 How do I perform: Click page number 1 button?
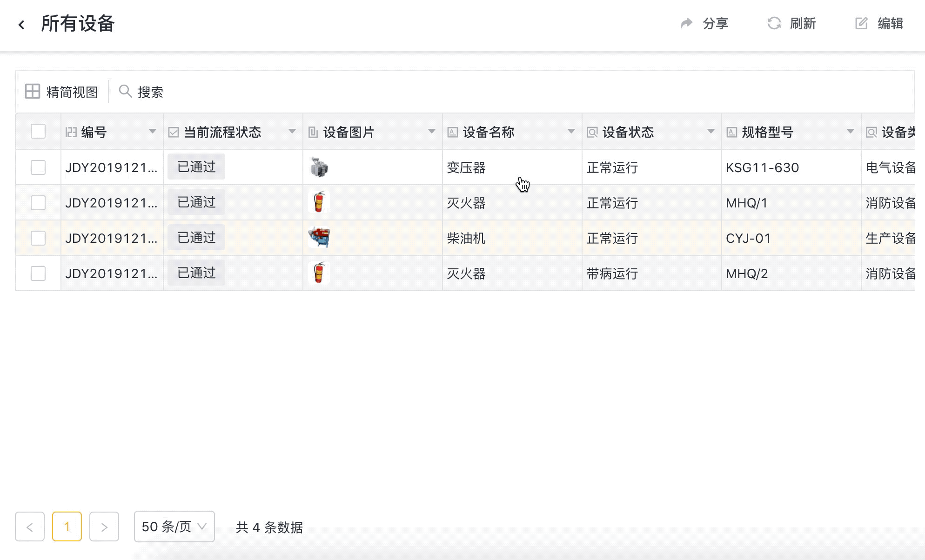[x=67, y=527]
